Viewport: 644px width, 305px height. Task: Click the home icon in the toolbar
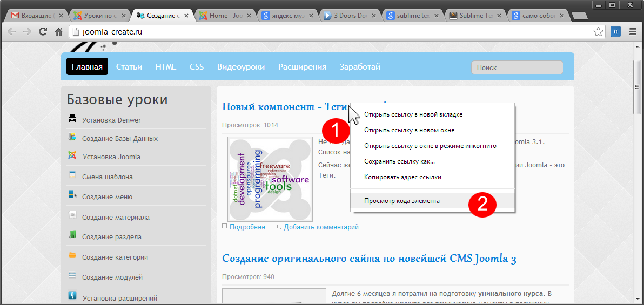pyautogui.click(x=59, y=32)
